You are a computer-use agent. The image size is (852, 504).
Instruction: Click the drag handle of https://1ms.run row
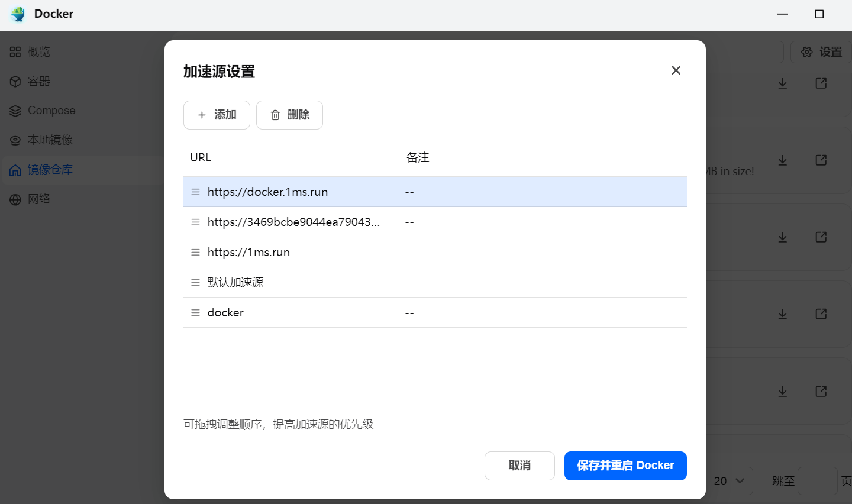point(195,252)
